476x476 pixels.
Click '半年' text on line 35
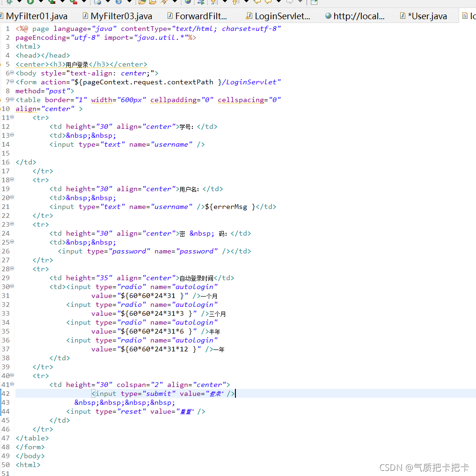coord(215,332)
